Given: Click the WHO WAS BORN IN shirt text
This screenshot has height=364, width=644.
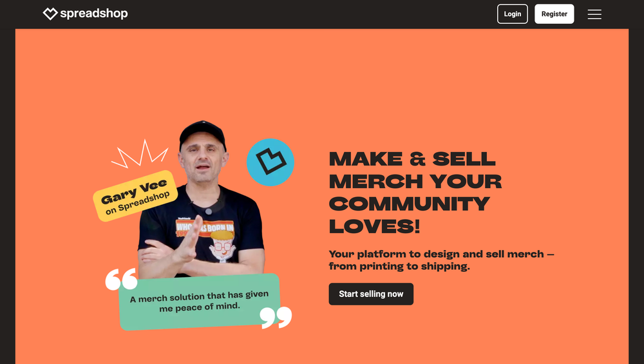Looking at the screenshot, I should 205,227.
